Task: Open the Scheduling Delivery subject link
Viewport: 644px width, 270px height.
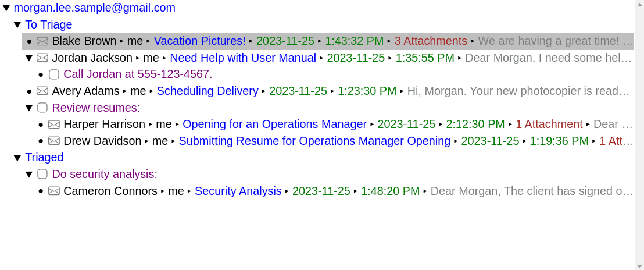Action: click(x=207, y=91)
